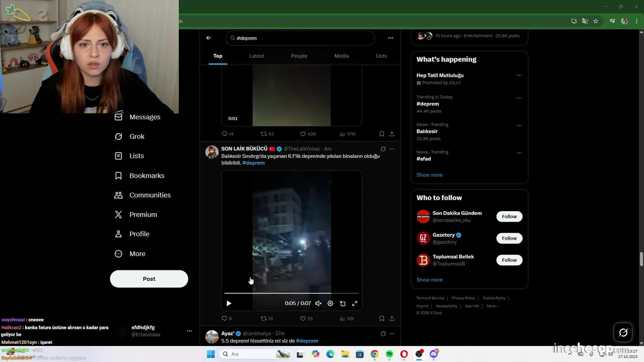644x362 pixels.
Task: Switch to the People tab
Action: coord(299,56)
